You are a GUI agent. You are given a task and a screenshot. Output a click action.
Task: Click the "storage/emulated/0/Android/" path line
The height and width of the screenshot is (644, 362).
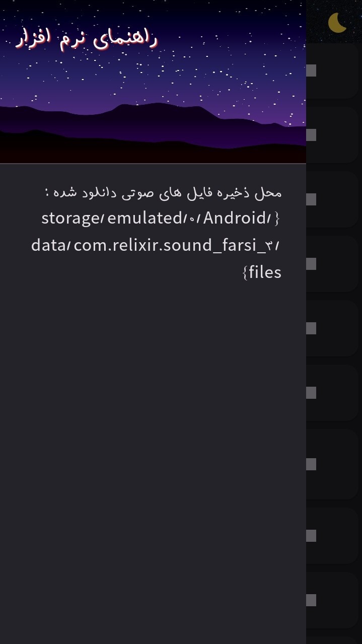(160, 219)
